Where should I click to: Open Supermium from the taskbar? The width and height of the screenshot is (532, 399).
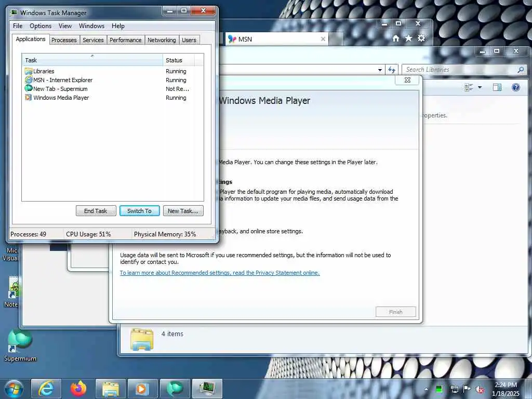(x=175, y=389)
